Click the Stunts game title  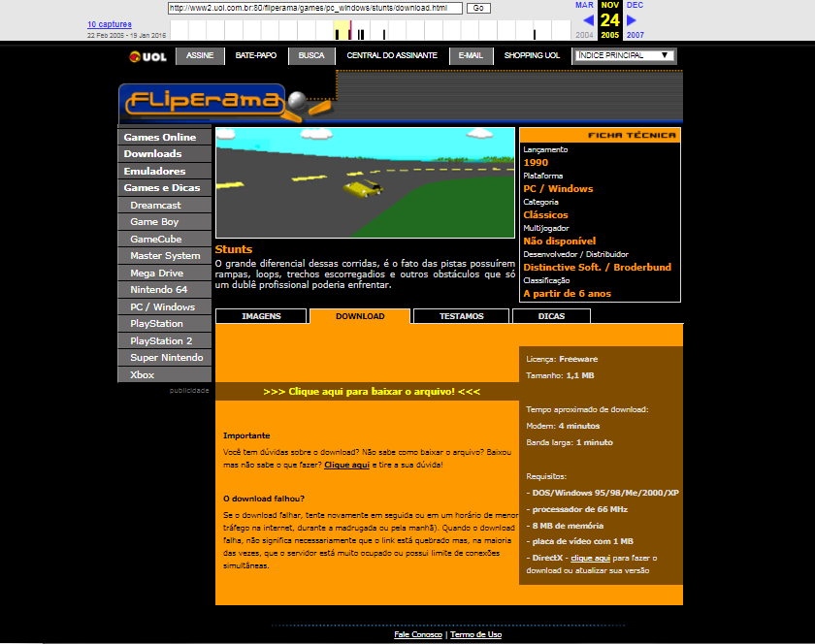pos(234,249)
